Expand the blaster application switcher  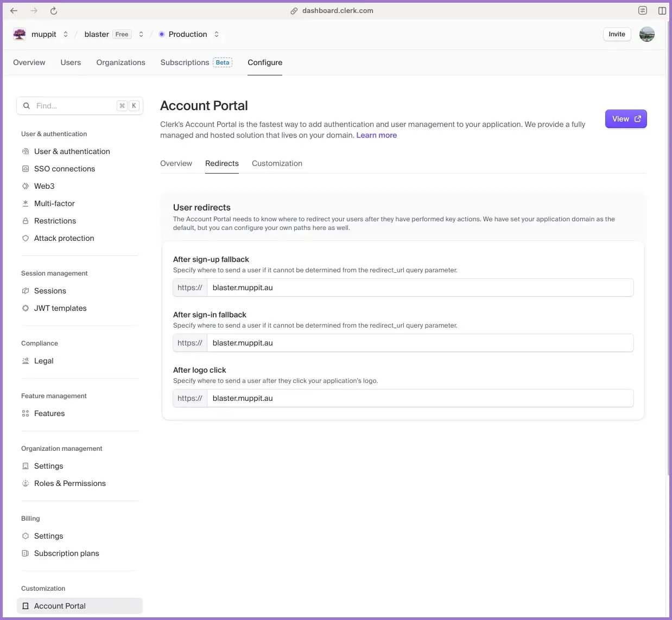141,34
